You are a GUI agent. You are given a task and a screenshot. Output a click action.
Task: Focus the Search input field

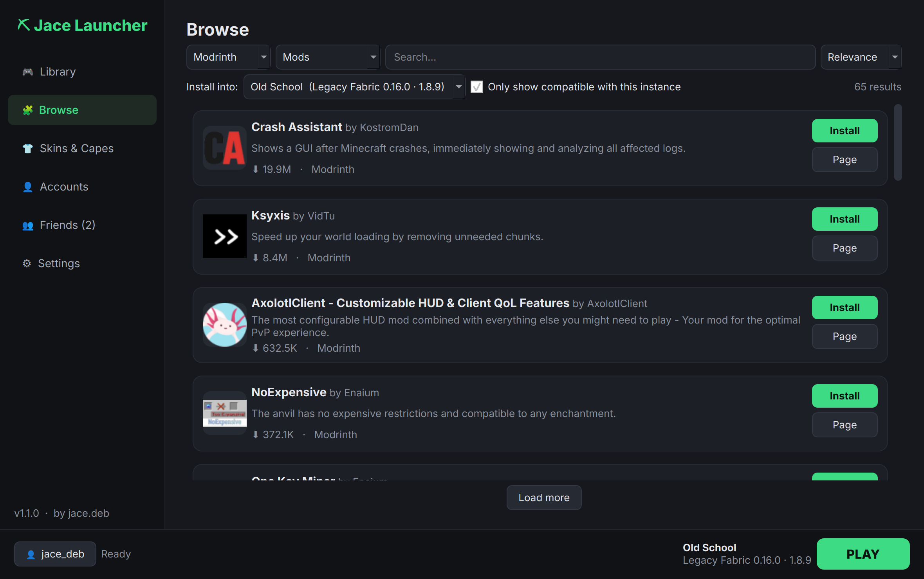600,57
